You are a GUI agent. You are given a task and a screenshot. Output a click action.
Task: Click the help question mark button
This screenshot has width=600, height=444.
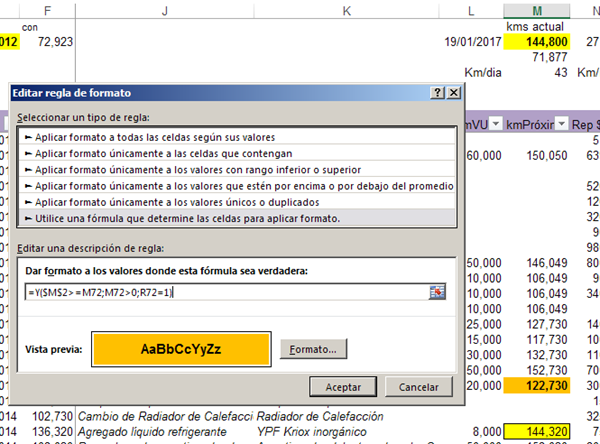point(437,93)
